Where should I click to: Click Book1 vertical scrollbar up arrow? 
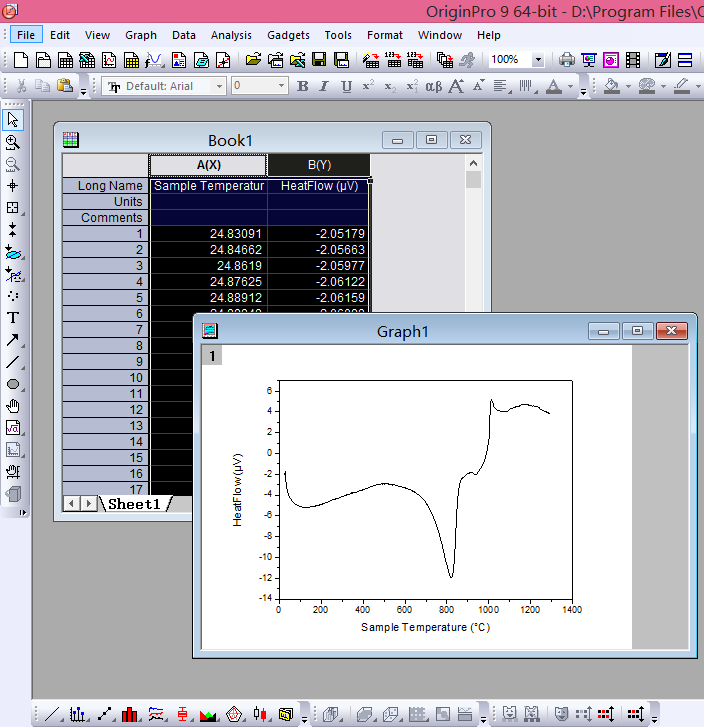click(473, 163)
